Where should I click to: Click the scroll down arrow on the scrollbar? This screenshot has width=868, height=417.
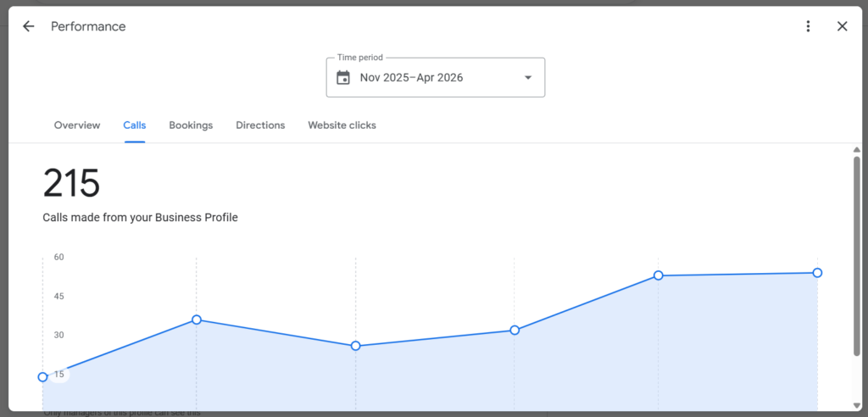click(x=856, y=407)
